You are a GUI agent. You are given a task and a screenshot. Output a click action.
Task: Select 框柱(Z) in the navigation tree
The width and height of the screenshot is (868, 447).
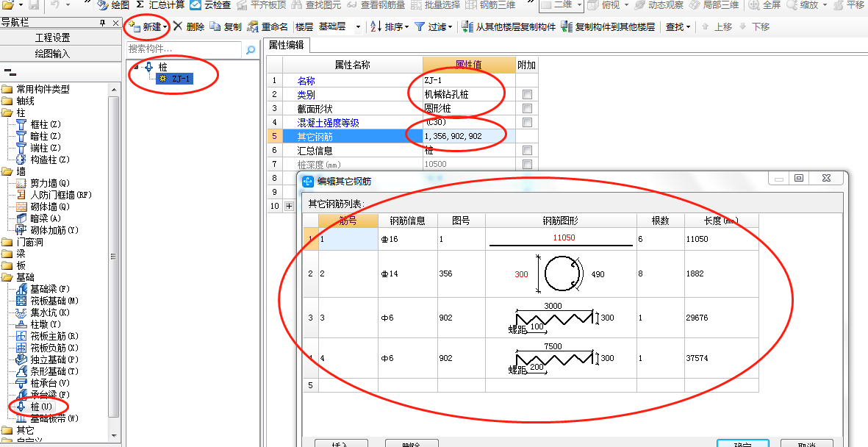tap(46, 125)
